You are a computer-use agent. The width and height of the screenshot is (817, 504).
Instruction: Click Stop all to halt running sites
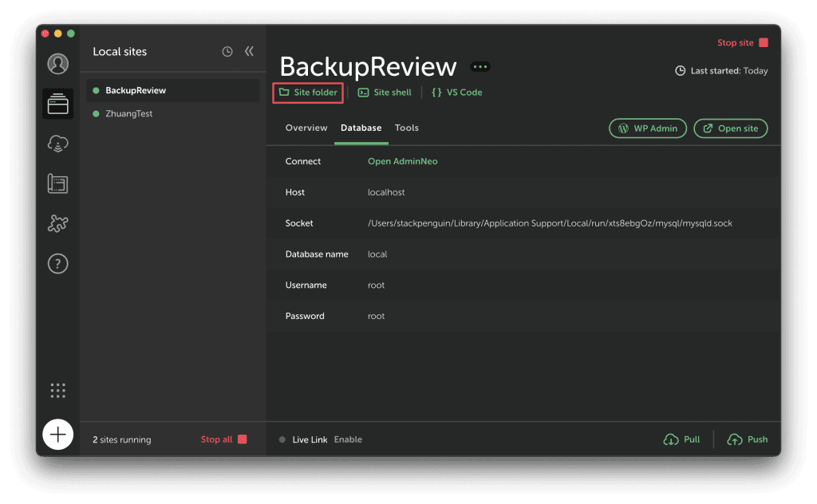coord(223,439)
